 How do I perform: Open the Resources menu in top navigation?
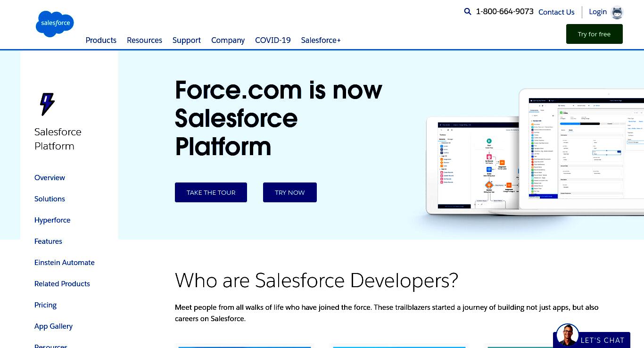click(x=144, y=40)
